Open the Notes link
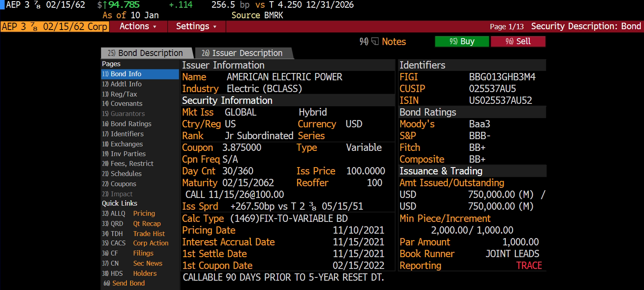 point(394,41)
